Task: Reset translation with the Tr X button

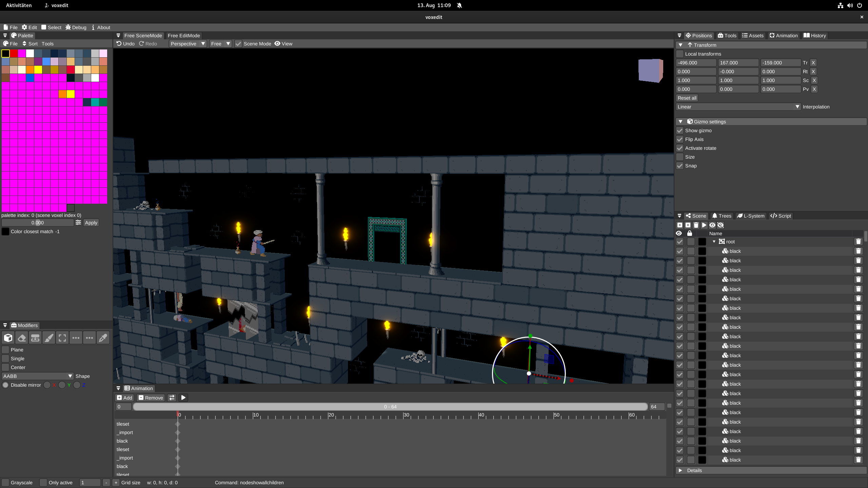Action: (813, 63)
